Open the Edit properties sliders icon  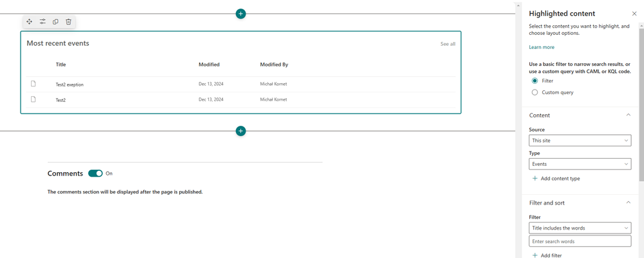(43, 22)
